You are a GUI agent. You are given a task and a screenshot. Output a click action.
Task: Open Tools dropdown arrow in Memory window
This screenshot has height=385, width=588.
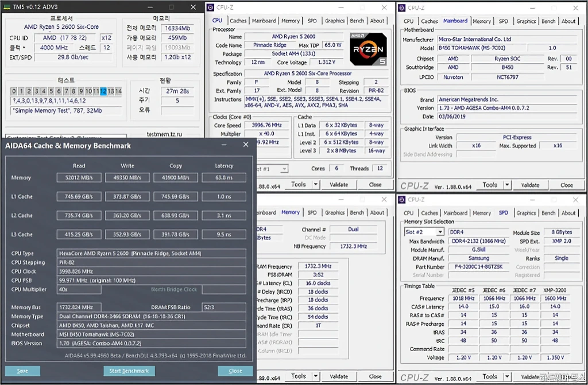(316, 376)
